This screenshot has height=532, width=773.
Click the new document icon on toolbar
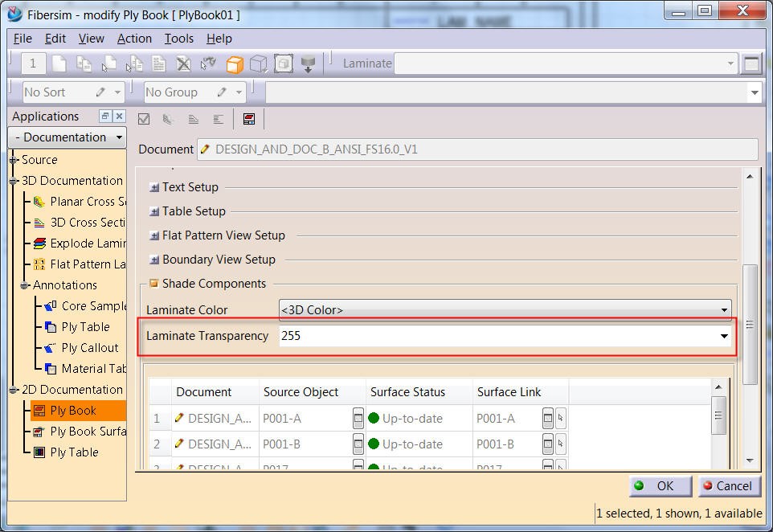tap(59, 63)
